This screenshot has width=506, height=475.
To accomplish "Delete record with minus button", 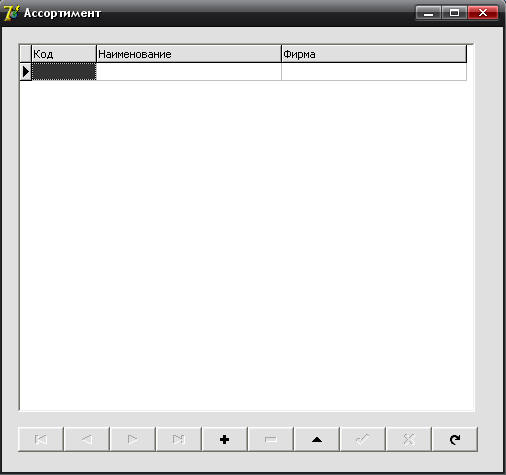I will (271, 439).
